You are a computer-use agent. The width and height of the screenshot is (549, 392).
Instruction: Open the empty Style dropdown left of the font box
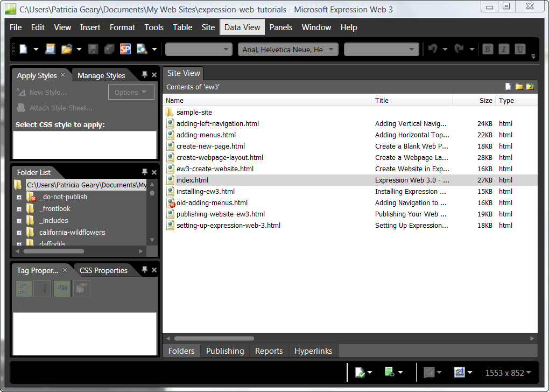pos(199,50)
